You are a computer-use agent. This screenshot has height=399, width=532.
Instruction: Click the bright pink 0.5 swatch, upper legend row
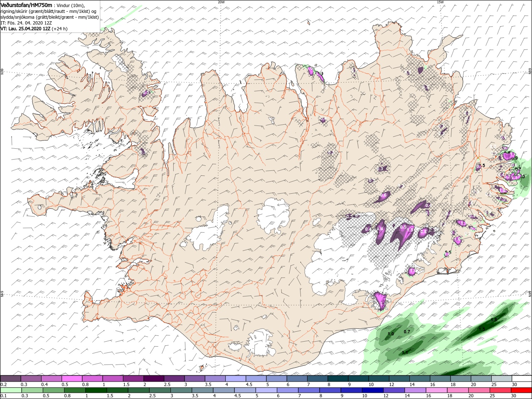(72, 379)
